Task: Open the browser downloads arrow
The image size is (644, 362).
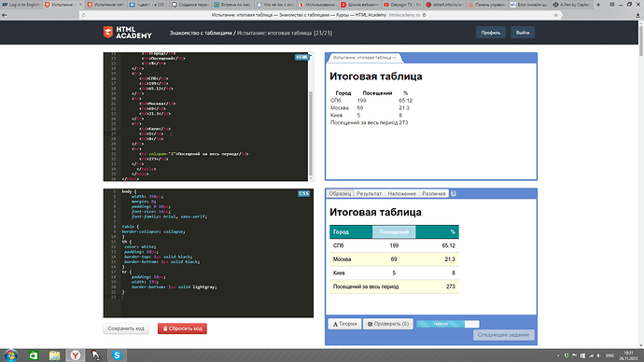Action: (637, 15)
